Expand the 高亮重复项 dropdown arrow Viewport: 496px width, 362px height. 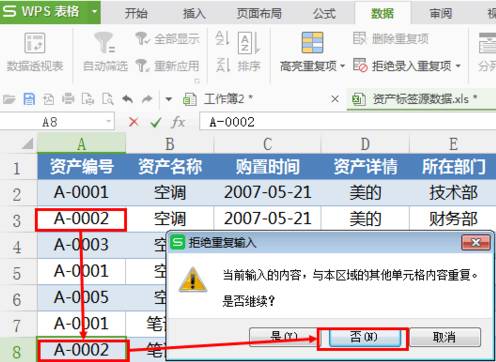tap(342, 66)
